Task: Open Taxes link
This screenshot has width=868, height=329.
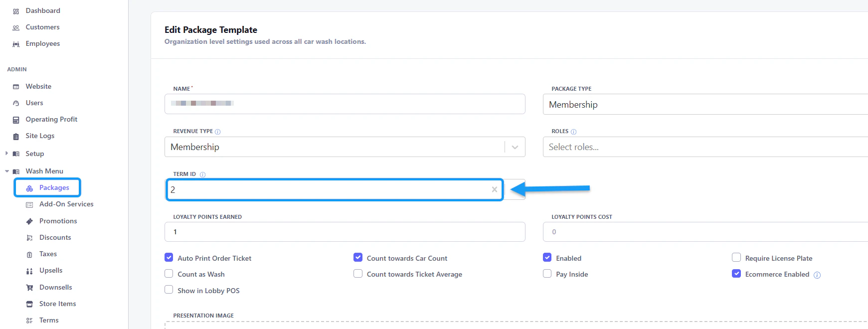Action: pyautogui.click(x=48, y=254)
